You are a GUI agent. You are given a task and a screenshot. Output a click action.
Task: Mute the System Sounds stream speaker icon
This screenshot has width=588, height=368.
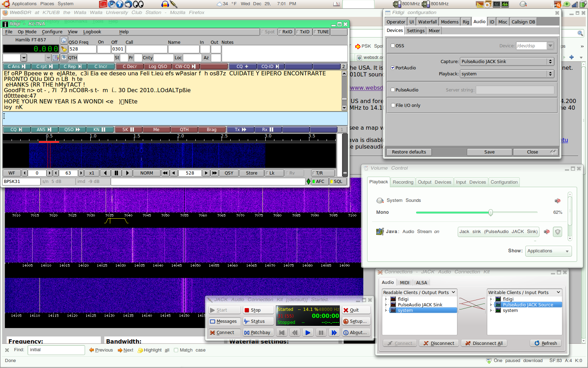(558, 200)
